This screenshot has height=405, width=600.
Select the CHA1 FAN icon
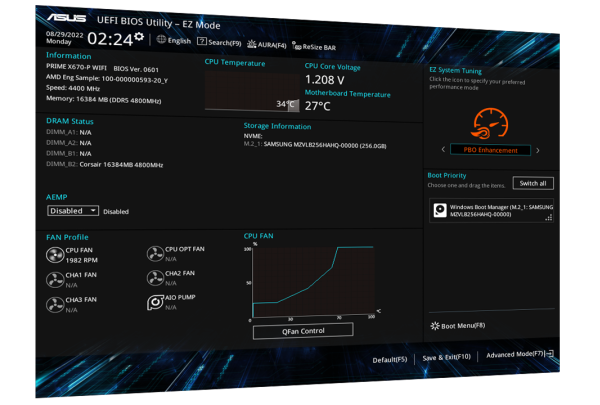[x=55, y=279]
